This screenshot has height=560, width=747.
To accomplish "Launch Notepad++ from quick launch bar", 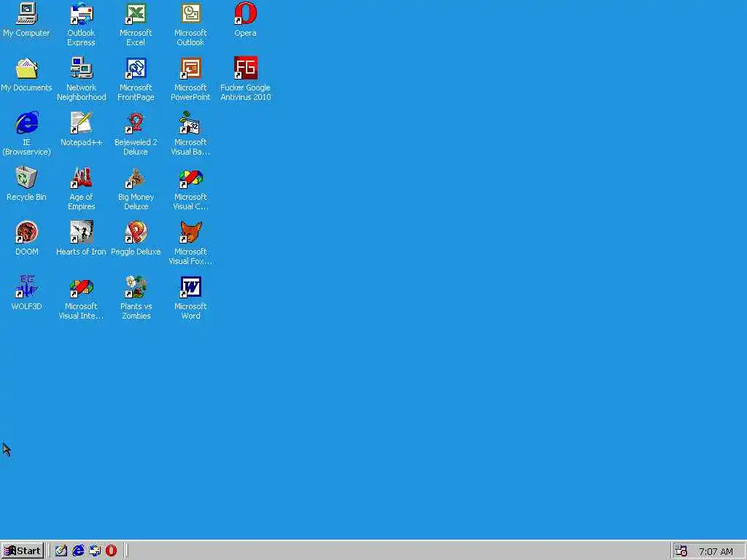I will pos(61,551).
